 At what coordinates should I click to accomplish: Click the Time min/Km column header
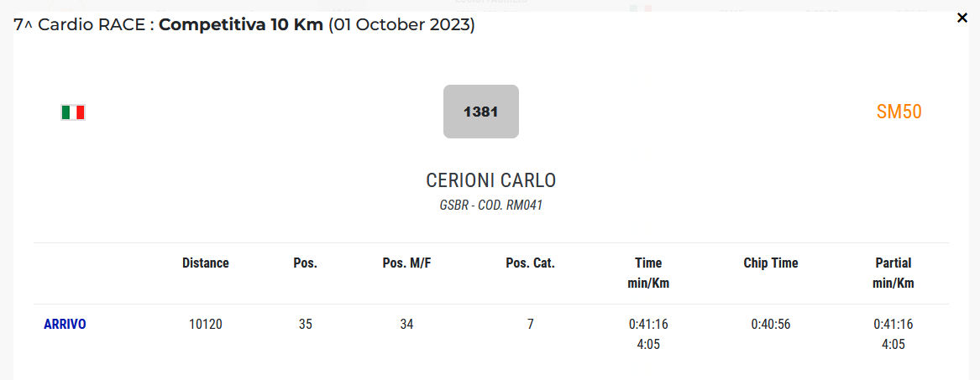click(x=647, y=273)
